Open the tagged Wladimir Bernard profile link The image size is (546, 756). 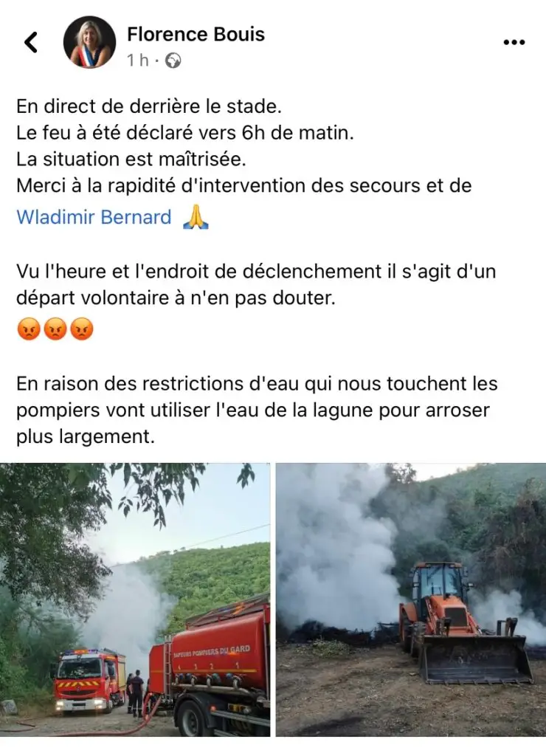click(94, 217)
